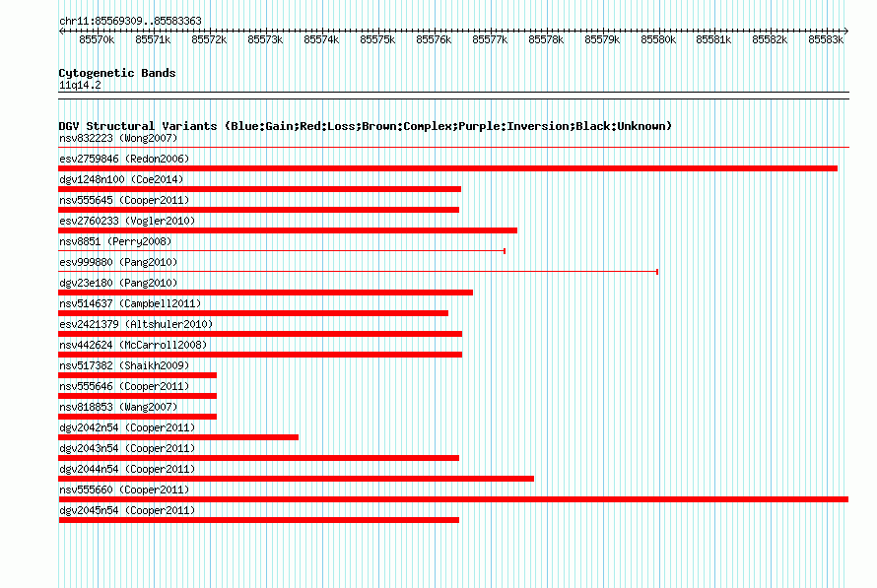Click the DGV Structural Variants track title

pyautogui.click(x=366, y=126)
